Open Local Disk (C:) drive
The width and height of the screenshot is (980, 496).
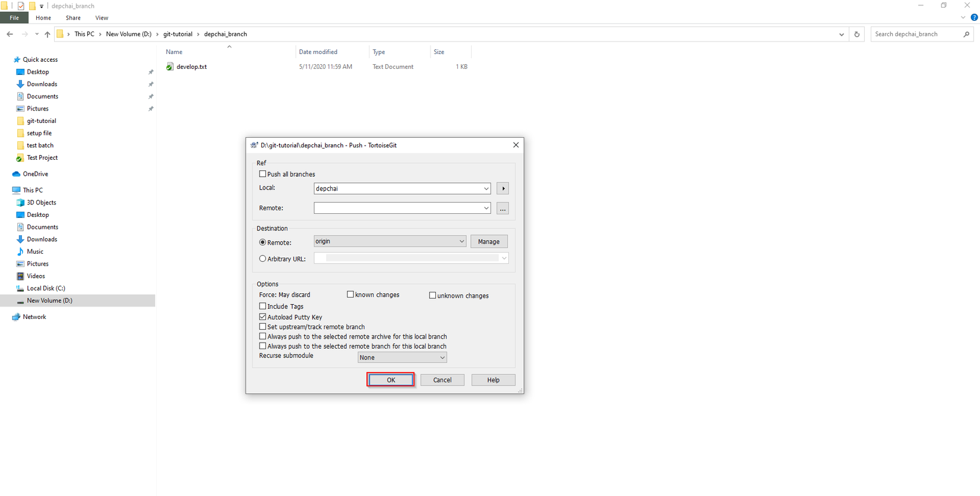46,289
